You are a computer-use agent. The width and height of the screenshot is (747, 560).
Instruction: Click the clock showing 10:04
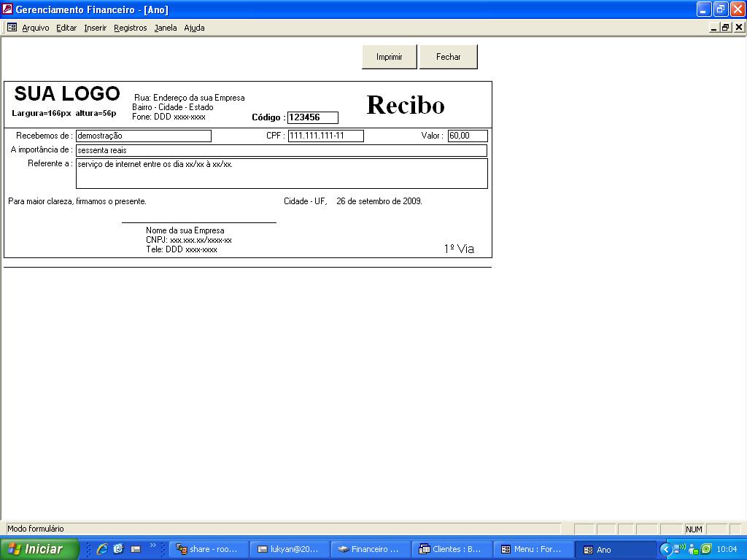coord(727,549)
